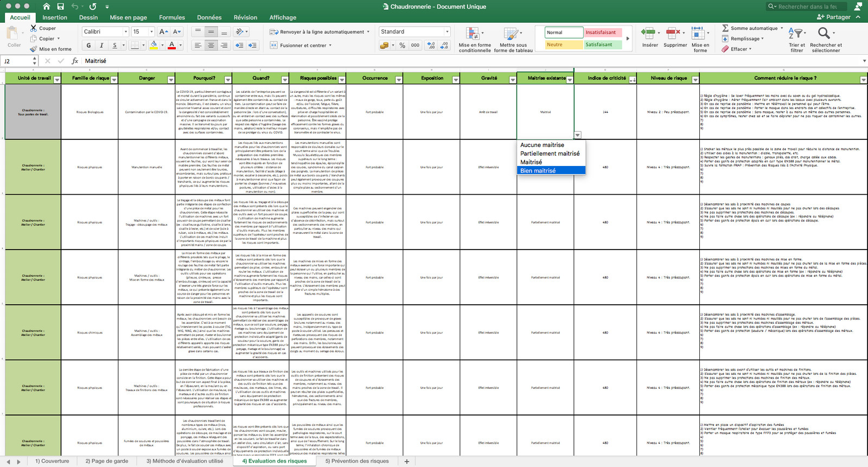This screenshot has width=868, height=467.
Task: Click the percent style icon
Action: click(x=402, y=46)
